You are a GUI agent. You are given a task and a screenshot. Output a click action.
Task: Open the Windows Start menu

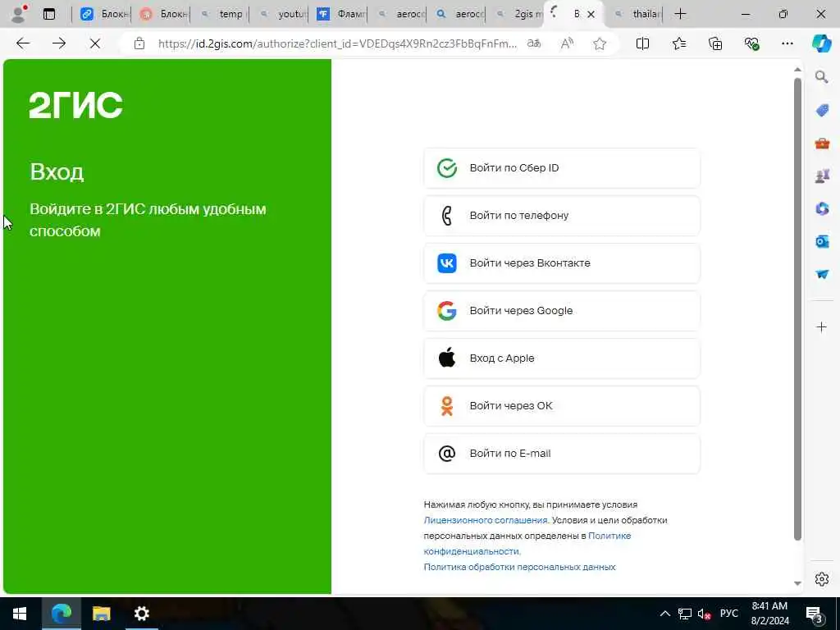click(x=20, y=614)
